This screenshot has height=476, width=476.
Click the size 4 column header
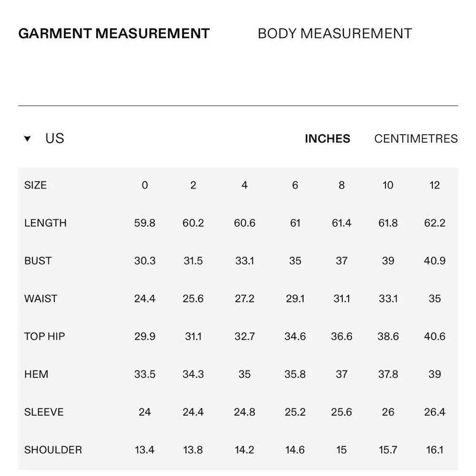[x=244, y=185]
